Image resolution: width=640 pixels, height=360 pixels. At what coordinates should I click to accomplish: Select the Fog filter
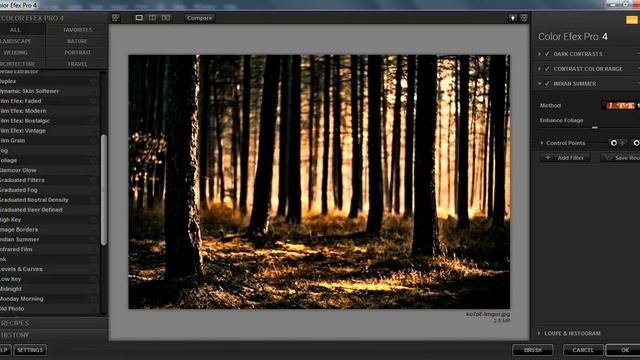coord(49,151)
